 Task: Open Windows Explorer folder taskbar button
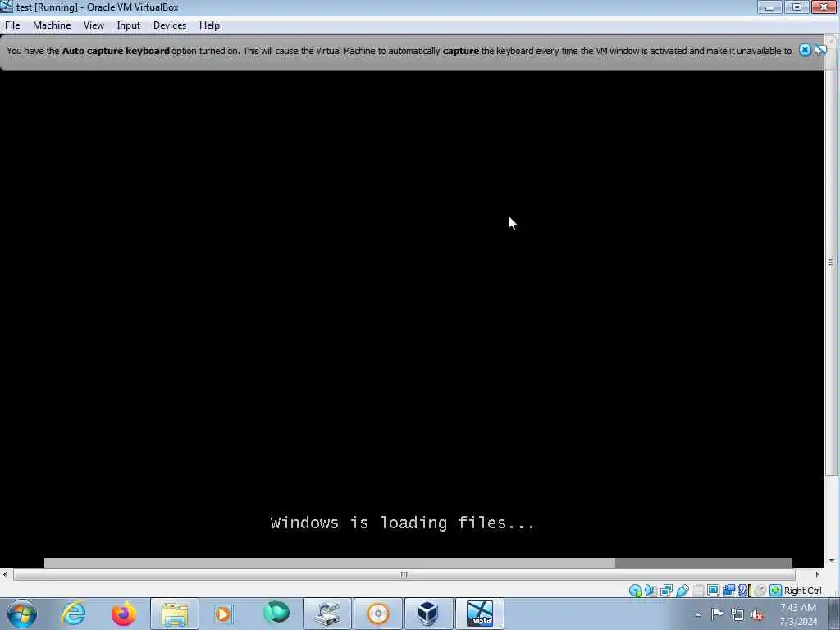[x=175, y=614]
